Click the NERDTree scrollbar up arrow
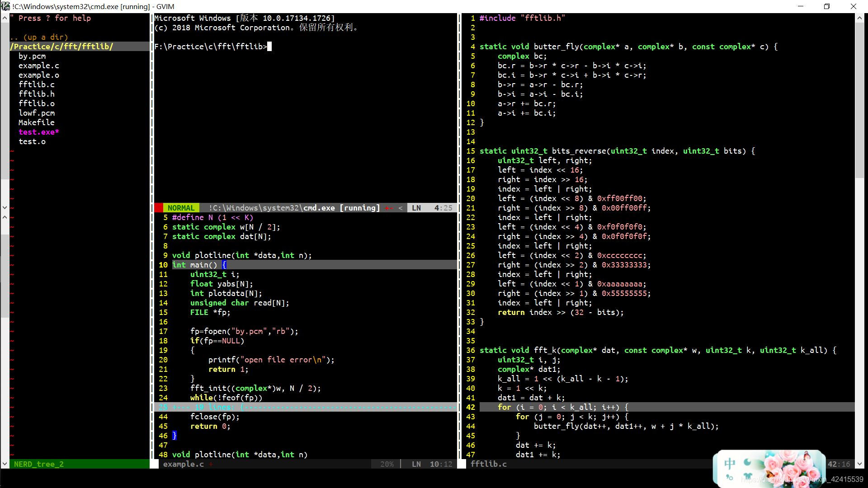Viewport: 868px width, 488px height. pyautogui.click(x=5, y=18)
